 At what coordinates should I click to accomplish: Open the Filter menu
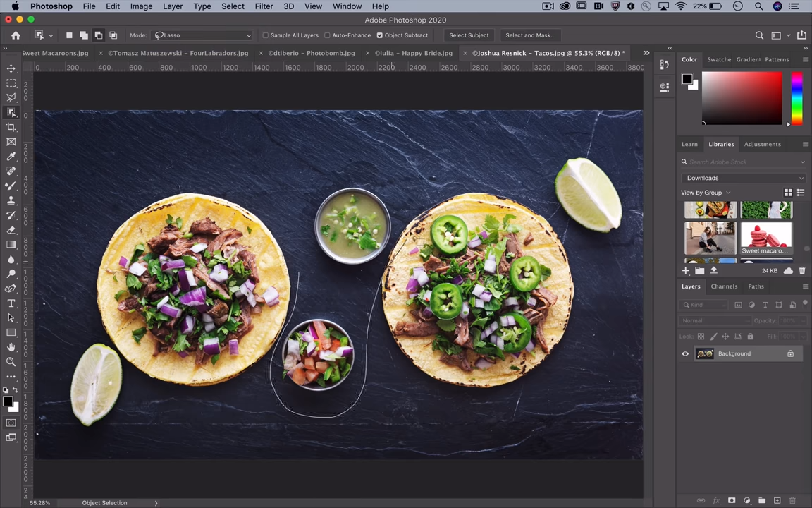[264, 6]
